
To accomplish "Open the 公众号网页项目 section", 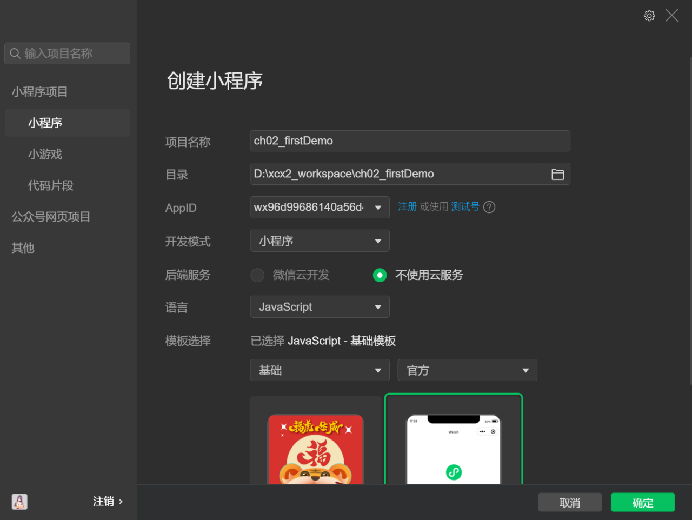I will tap(51, 217).
